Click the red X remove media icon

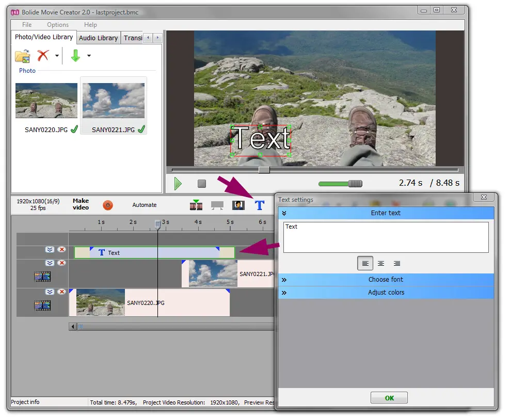pyautogui.click(x=43, y=56)
